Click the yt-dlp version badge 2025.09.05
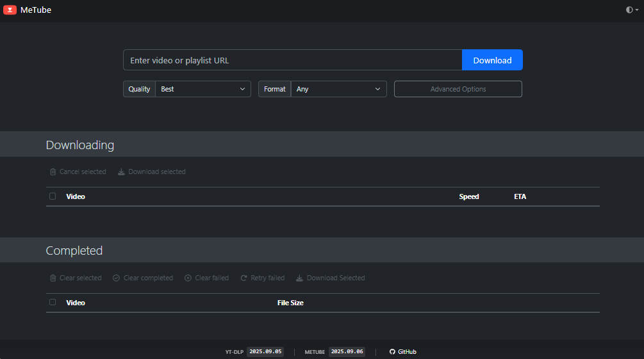Screen dimensions: 644x359 pyautogui.click(x=265, y=352)
